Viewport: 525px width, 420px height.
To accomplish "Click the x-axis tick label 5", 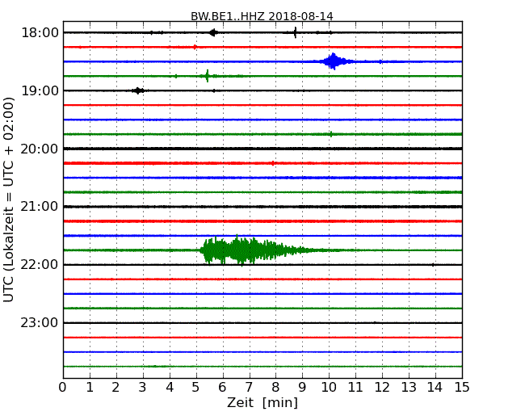I will click(x=196, y=388).
